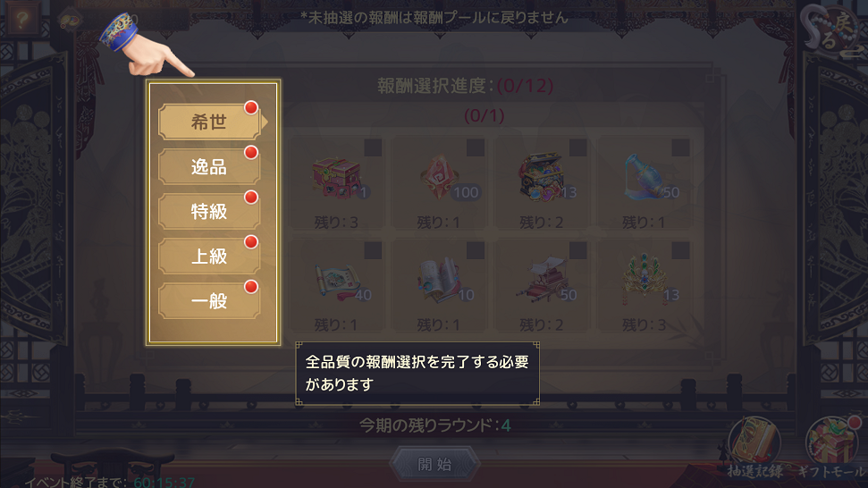Check the blue vase reward checkbox
The width and height of the screenshot is (868, 488).
click(680, 147)
